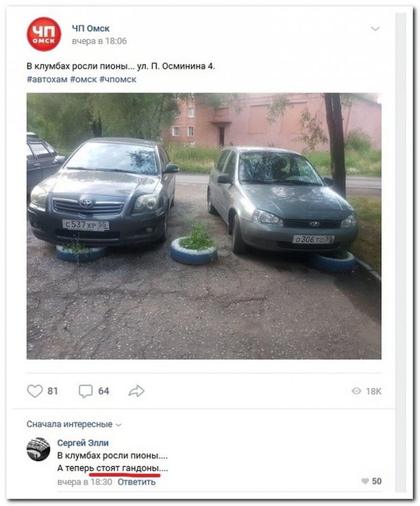420x506 pixels.
Task: Expand the post options chevron menu
Action: pyautogui.click(x=375, y=29)
